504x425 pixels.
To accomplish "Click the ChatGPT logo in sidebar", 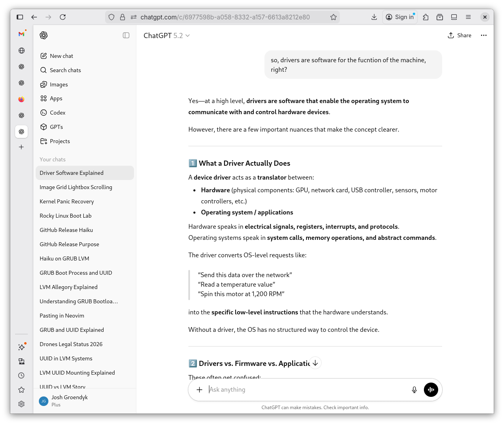I will tap(44, 35).
